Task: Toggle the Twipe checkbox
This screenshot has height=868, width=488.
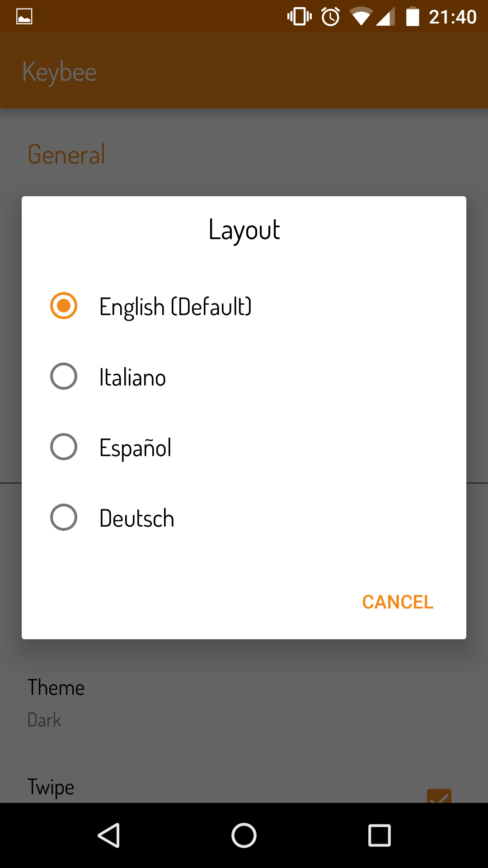Action: (439, 797)
